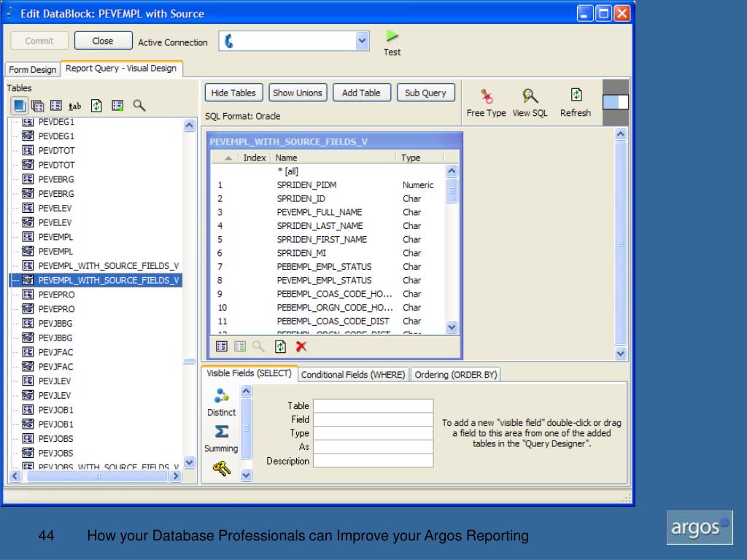Click the magnifier icon below field list
Image resolution: width=747 pixels, height=560 pixels.
click(x=259, y=346)
